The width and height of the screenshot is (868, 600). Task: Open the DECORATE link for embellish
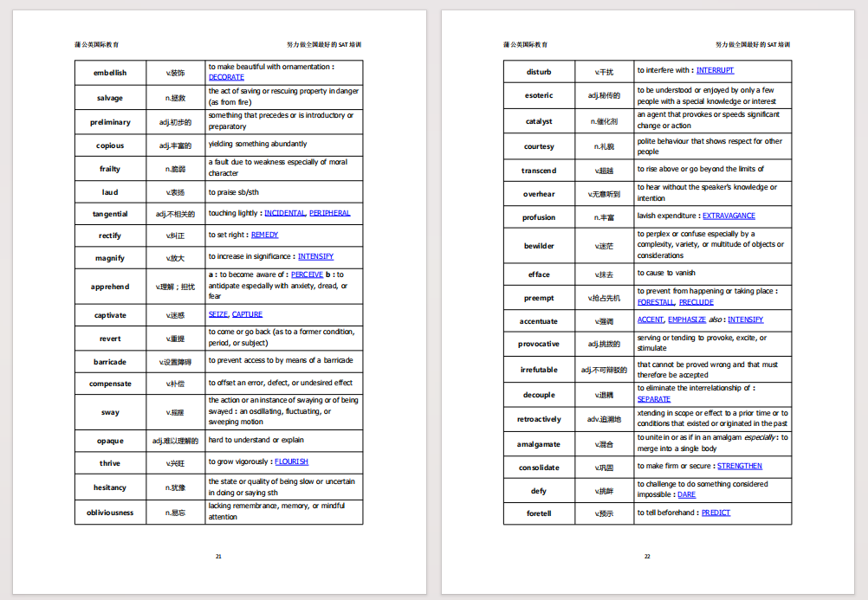tap(226, 77)
